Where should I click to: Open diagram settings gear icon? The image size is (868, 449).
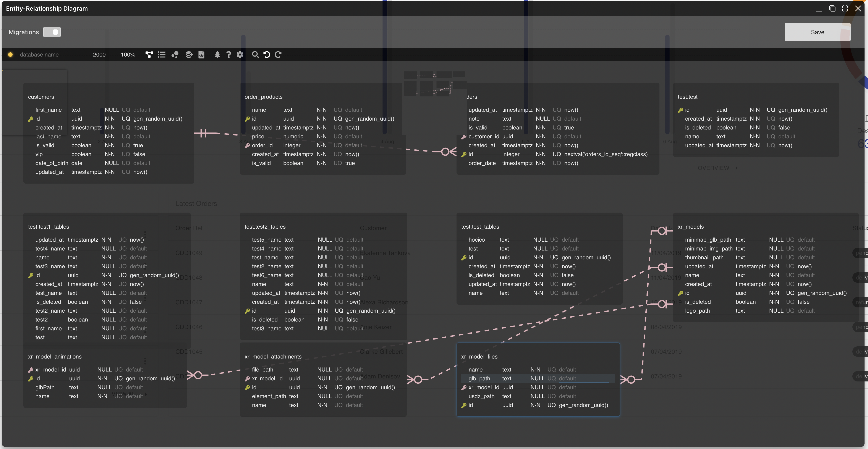(x=240, y=55)
